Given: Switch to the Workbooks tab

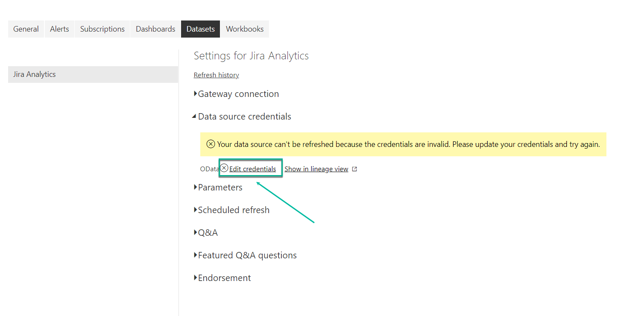Looking at the screenshot, I should (245, 29).
